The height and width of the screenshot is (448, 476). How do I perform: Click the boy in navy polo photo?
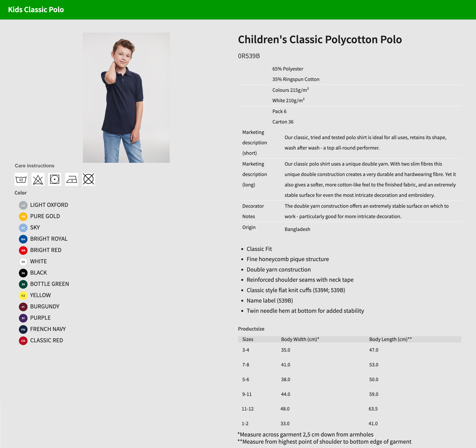click(126, 98)
